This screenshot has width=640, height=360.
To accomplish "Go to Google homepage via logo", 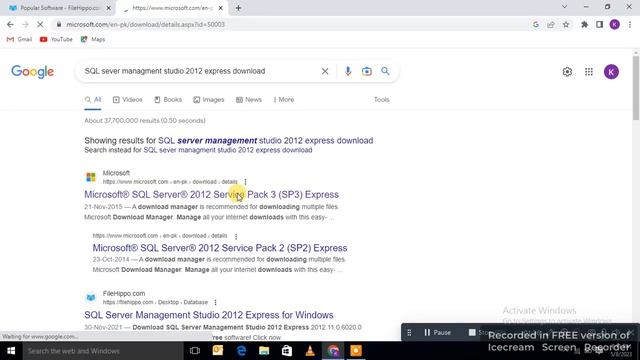I will (33, 72).
